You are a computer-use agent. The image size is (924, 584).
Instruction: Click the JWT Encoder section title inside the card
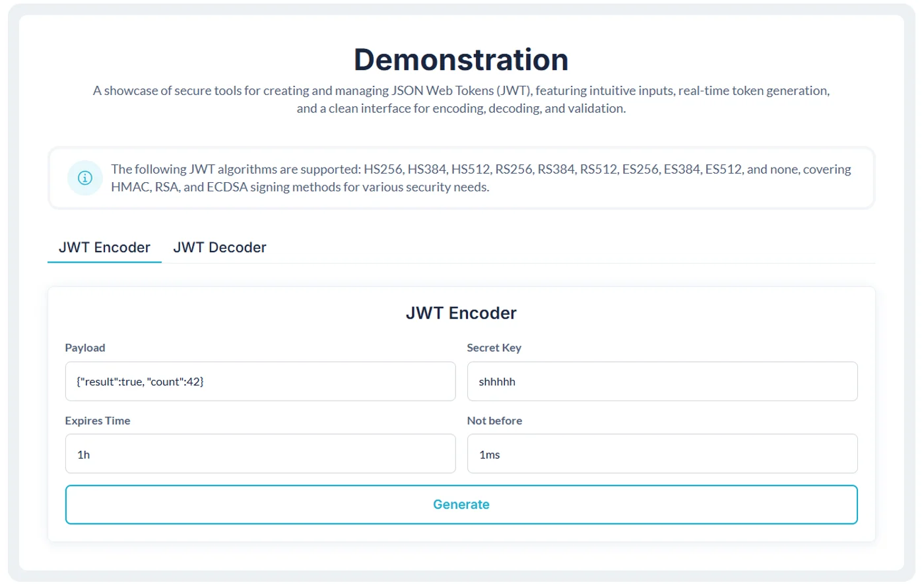[x=461, y=313]
